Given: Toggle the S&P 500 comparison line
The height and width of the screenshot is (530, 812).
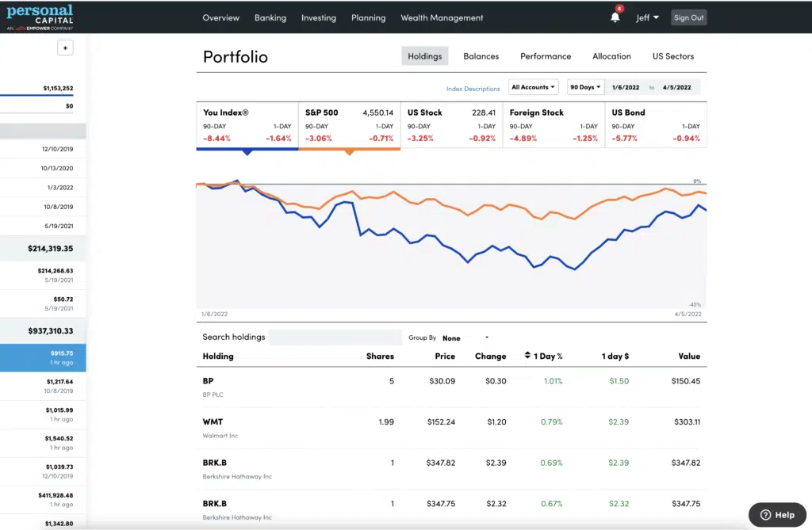Looking at the screenshot, I should (349, 125).
